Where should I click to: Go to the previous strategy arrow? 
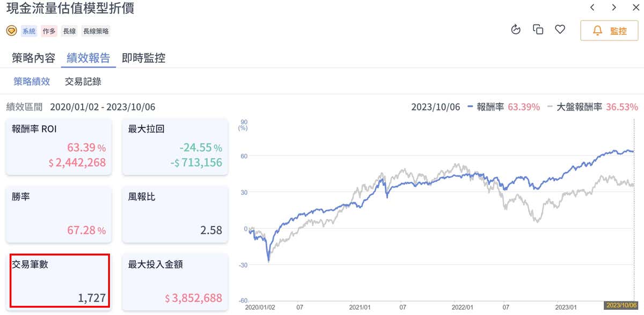(592, 8)
